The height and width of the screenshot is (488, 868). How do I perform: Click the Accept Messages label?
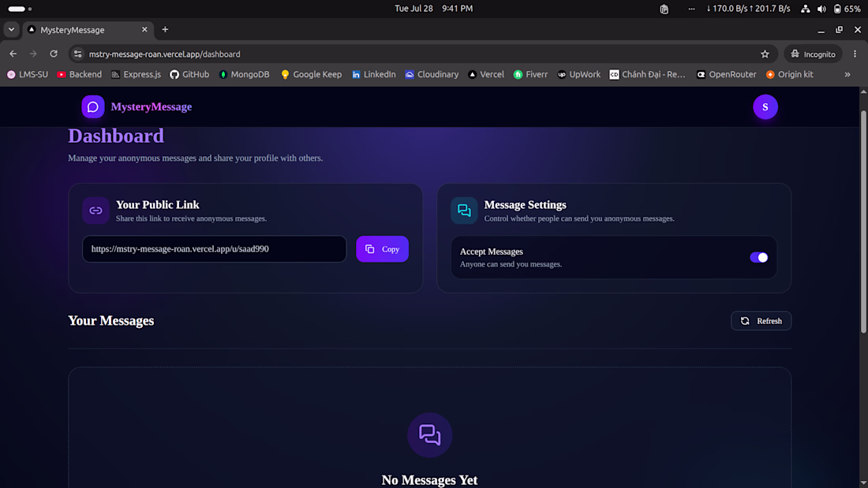click(491, 251)
